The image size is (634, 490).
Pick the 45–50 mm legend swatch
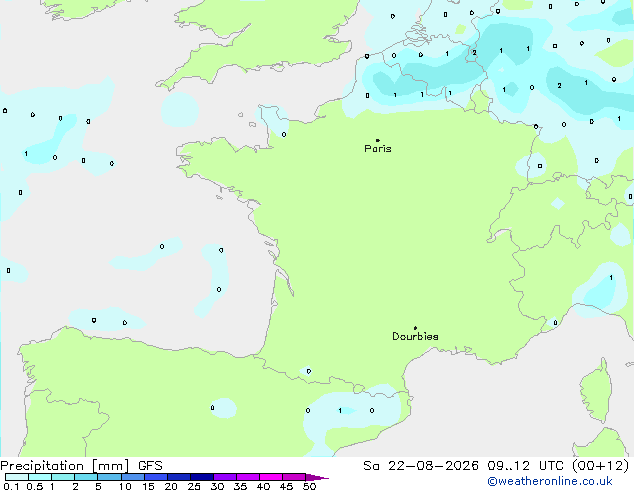(x=294, y=477)
